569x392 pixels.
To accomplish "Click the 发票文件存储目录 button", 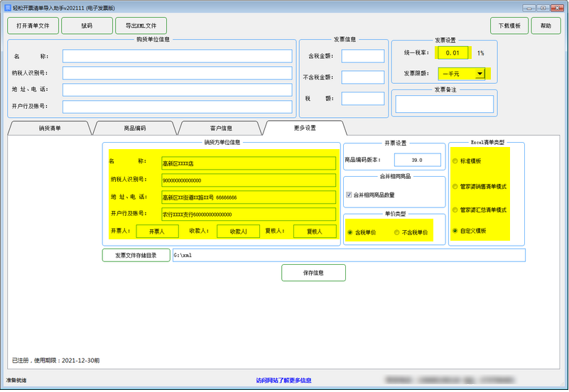I will point(136,255).
